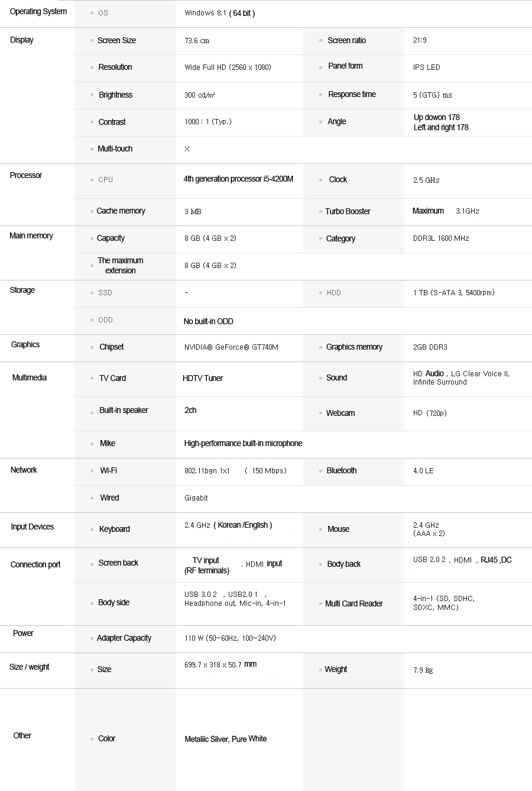Select the NVIDIA GeForce GT740M chipset value
The image size is (532, 791).
pyautogui.click(x=231, y=347)
